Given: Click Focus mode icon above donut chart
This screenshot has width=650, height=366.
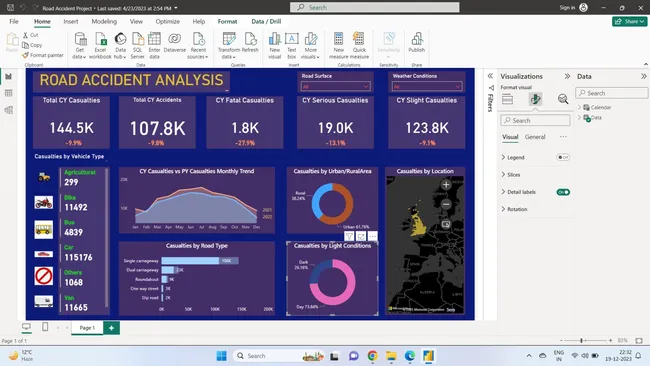Looking at the screenshot, I should tap(361, 236).
